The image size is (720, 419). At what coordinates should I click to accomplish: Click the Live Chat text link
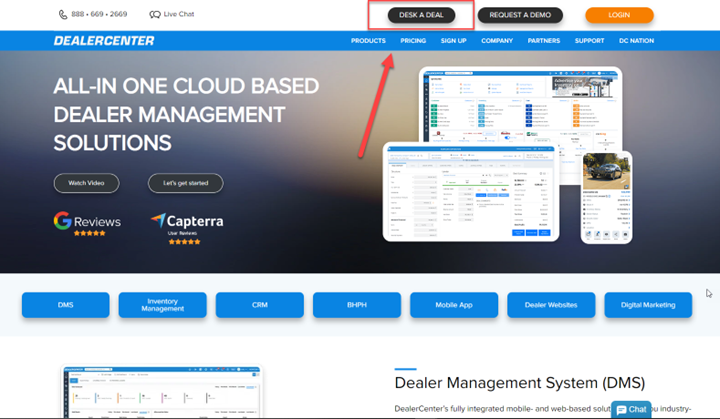tap(179, 15)
